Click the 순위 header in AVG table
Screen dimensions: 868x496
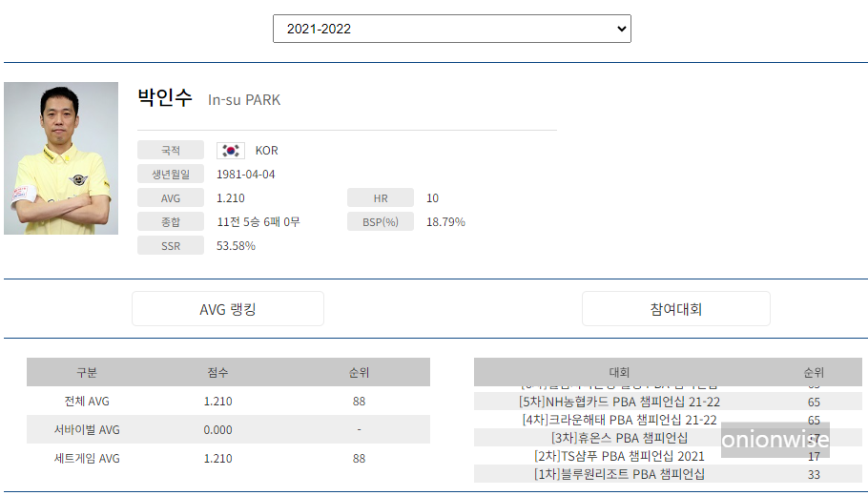pos(359,373)
